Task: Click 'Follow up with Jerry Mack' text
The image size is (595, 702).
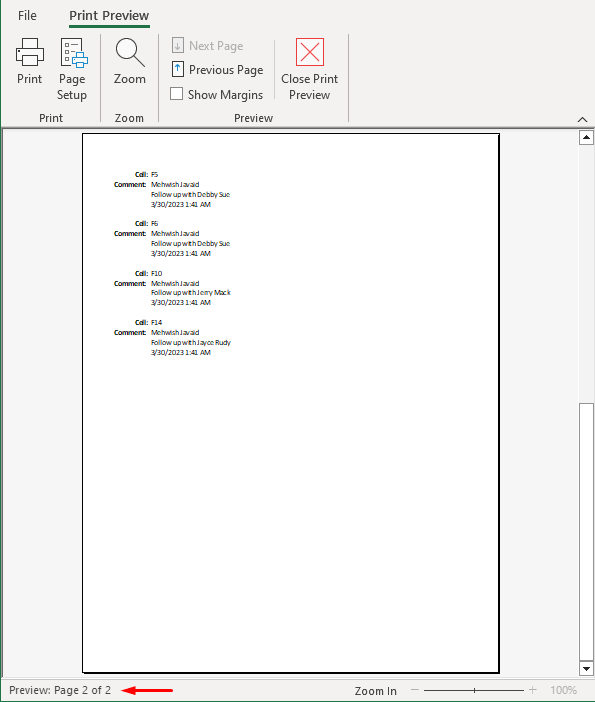Action: pyautogui.click(x=191, y=292)
